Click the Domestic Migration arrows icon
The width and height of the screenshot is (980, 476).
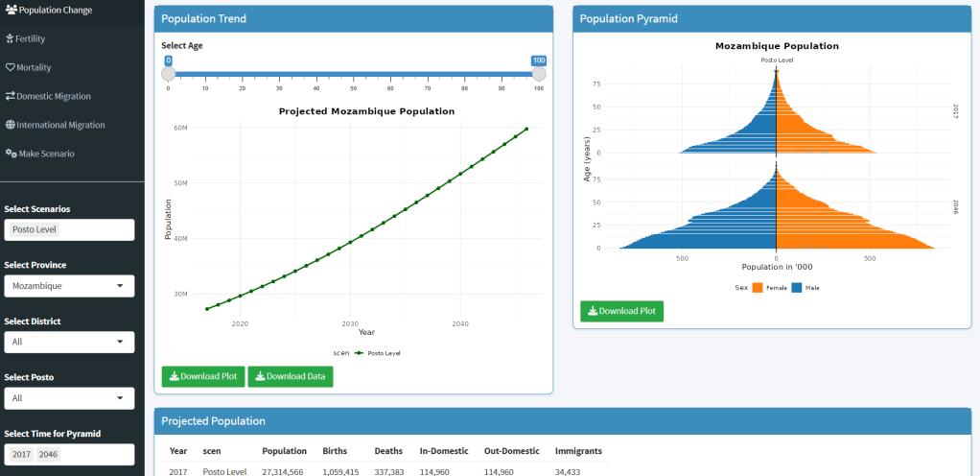coord(10,96)
